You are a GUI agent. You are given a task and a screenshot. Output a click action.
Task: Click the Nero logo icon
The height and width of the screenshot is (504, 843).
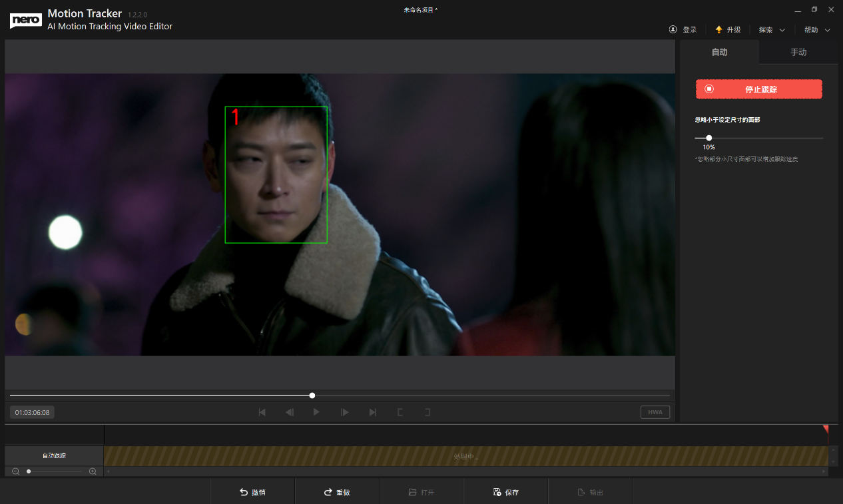coord(26,20)
